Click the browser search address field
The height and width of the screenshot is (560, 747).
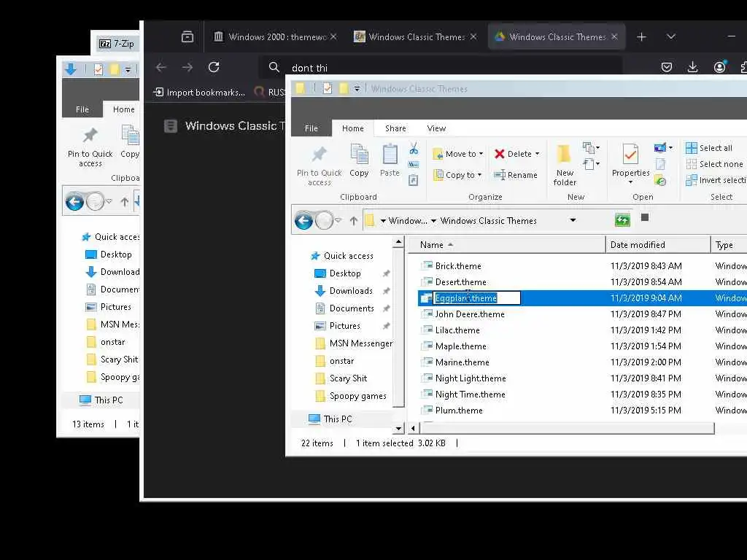coord(441,68)
